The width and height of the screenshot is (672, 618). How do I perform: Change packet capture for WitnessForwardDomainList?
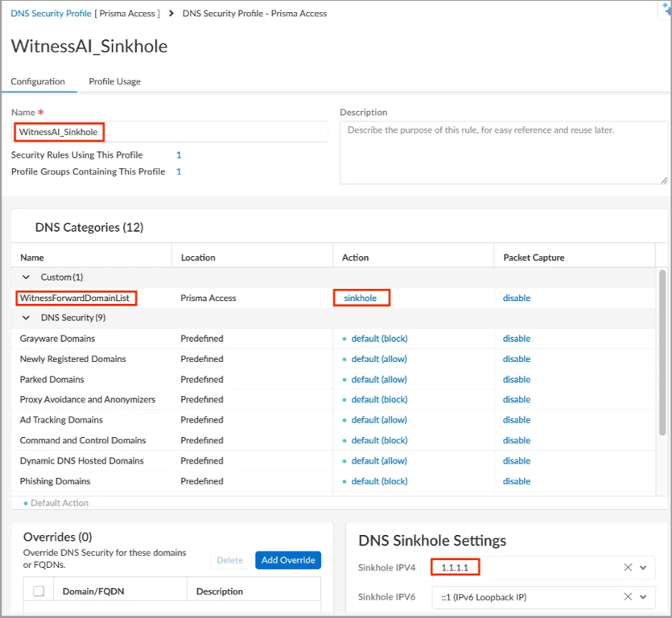tap(517, 298)
